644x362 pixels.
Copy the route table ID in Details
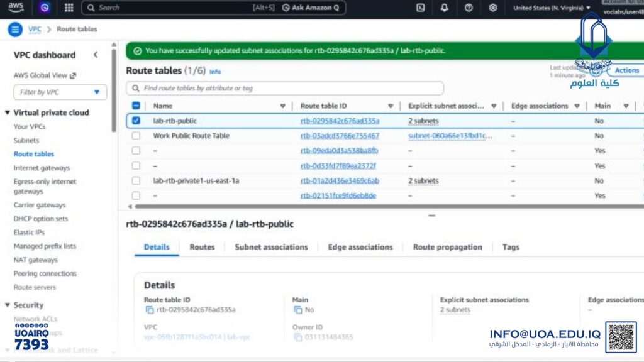[x=150, y=310]
